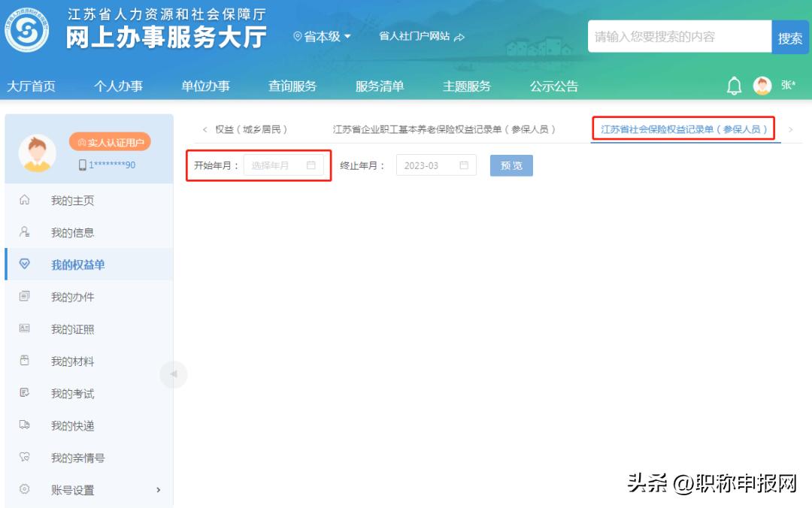This screenshot has width=812, height=508.
Task: Open the 终止年月 calendar showing 2023-03
Action: 435,165
